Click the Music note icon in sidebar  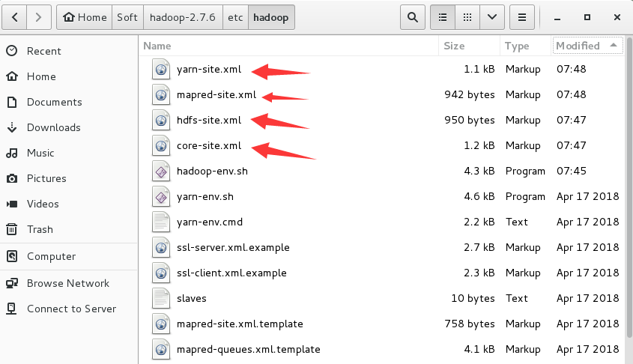[x=12, y=153]
